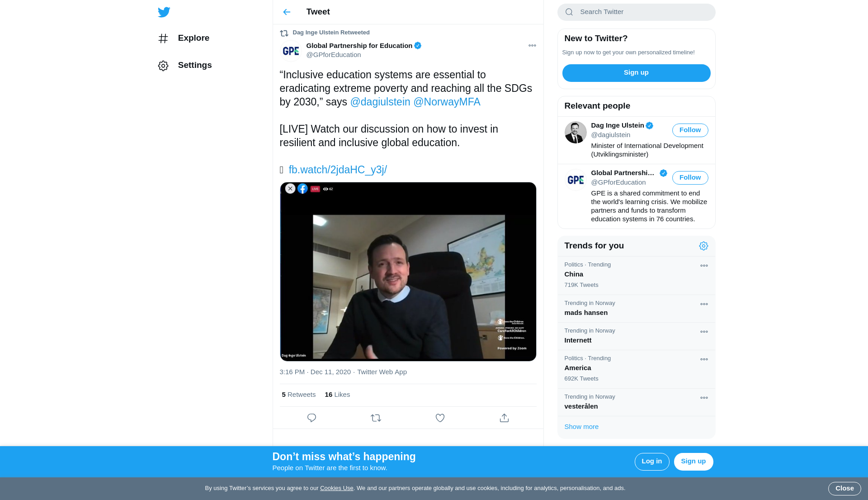The width and height of the screenshot is (868, 500).
Task: Open the tweet timestamp 3:16 PM Dec 11, 2020
Action: (315, 372)
